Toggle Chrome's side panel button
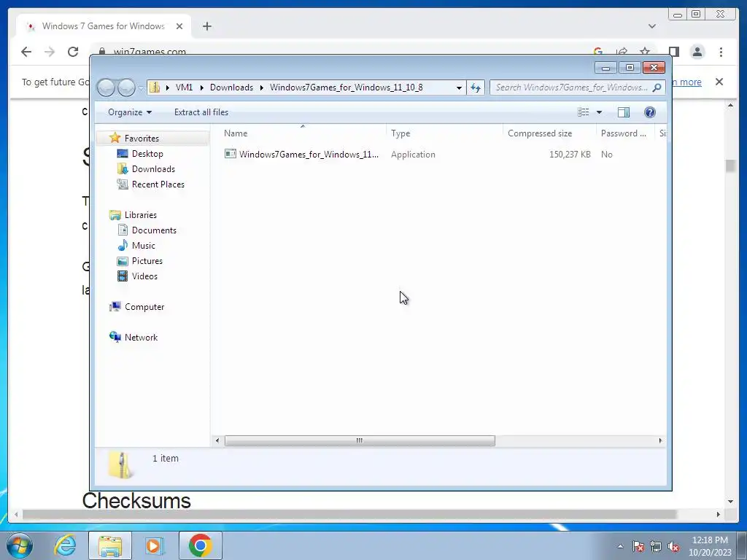Viewport: 747px width, 560px height. pos(673,52)
